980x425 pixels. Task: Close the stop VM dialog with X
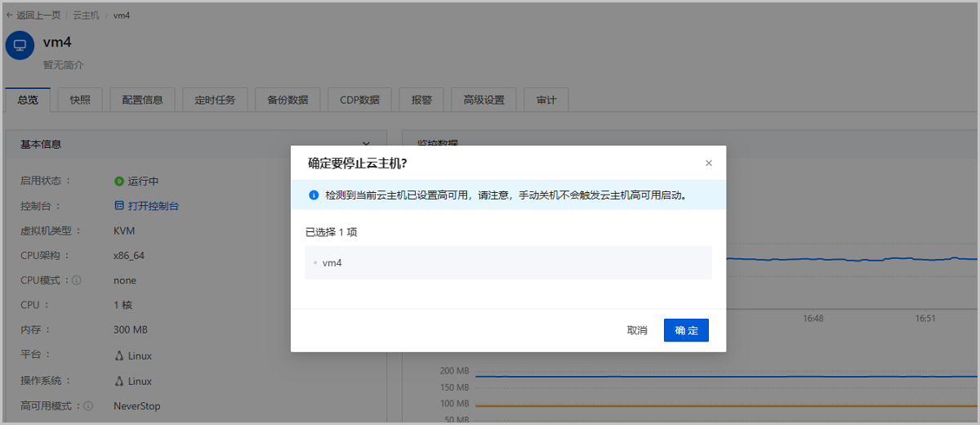coord(708,163)
